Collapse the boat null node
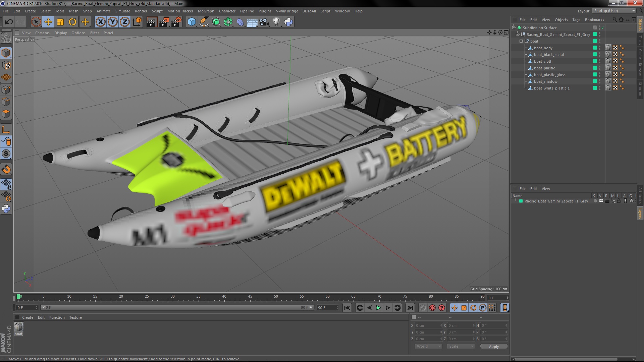 tap(521, 41)
